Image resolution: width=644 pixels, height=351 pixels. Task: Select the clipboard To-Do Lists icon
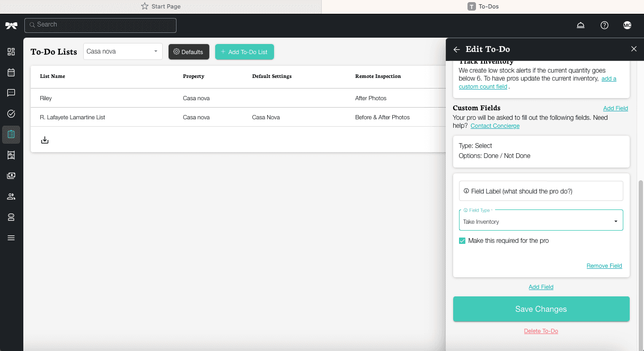click(11, 134)
